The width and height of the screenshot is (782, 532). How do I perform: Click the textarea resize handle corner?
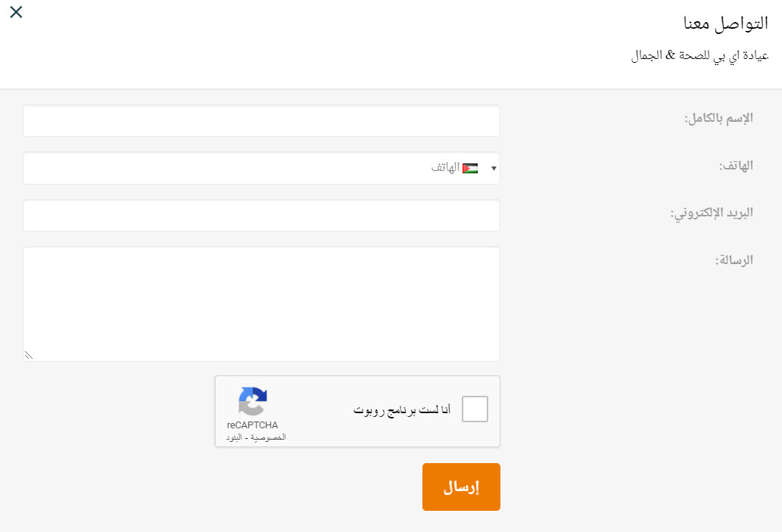coord(29,356)
